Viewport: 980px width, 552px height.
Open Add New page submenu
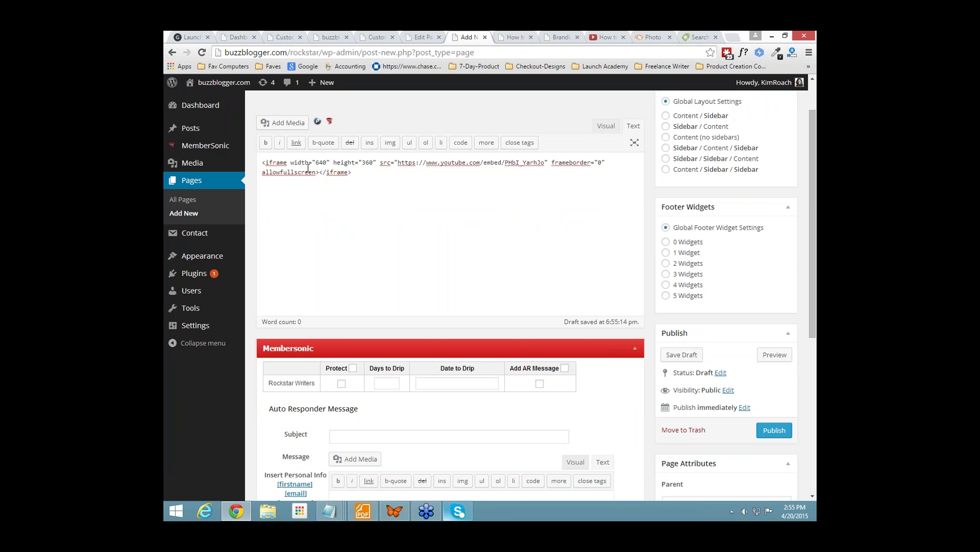(183, 213)
